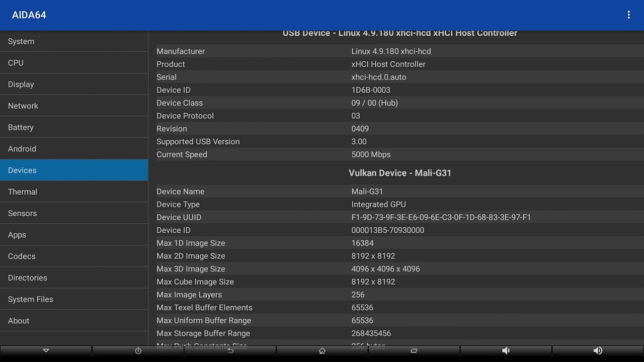Click the Max Cube Image Size label
This screenshot has width=644, height=362.
tap(195, 282)
